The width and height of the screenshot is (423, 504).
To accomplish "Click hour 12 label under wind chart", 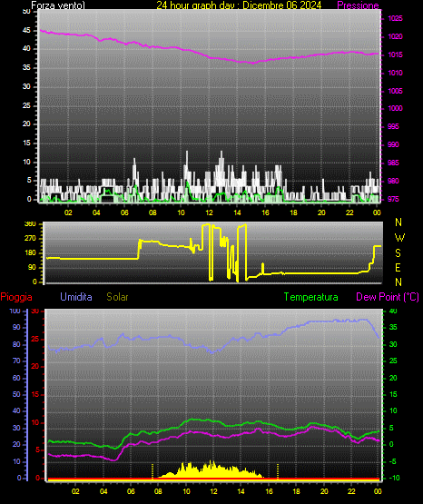I will pos(209,212).
